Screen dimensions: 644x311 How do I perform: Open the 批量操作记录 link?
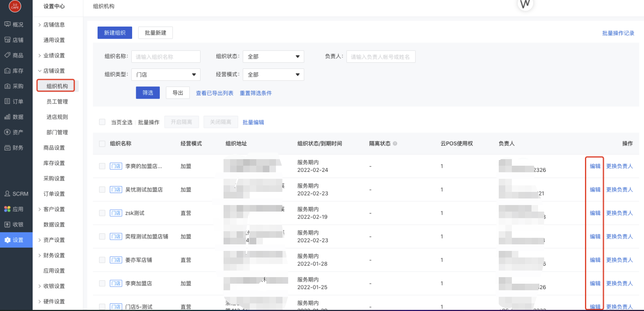point(618,33)
